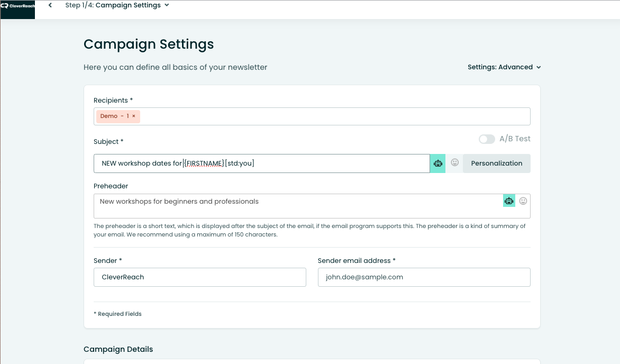Click the empty area of Recipients field

(333, 116)
